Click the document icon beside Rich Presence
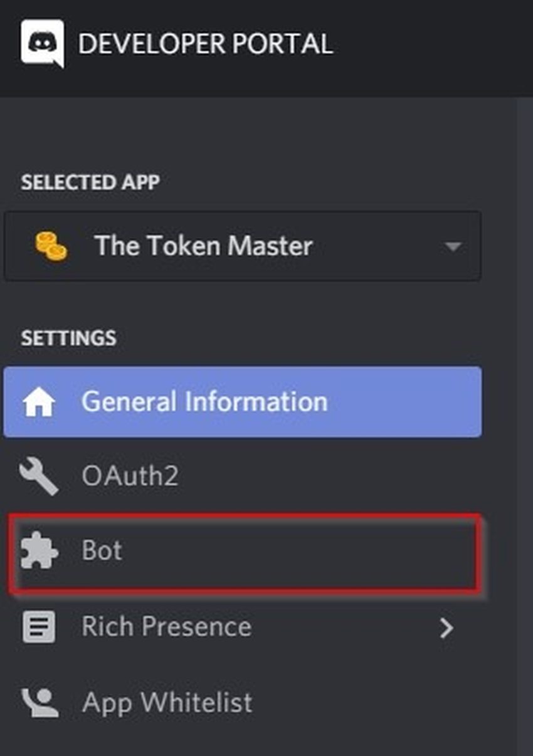533x756 pixels. (x=40, y=626)
